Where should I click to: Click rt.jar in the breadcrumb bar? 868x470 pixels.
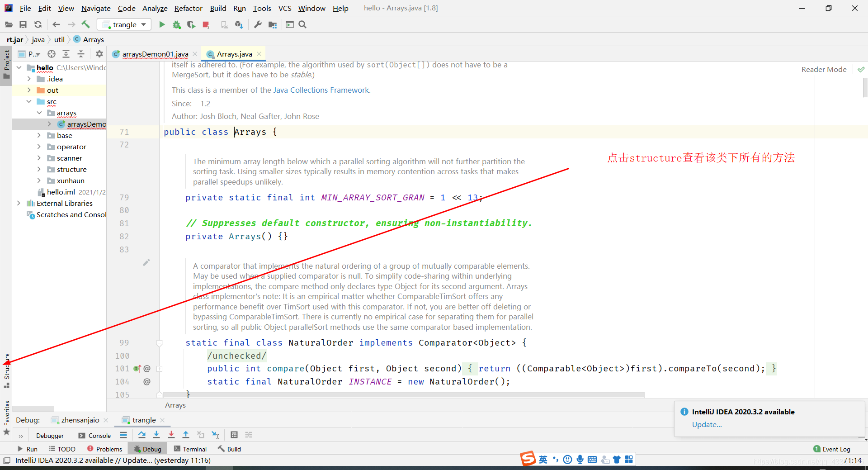[x=15, y=39]
